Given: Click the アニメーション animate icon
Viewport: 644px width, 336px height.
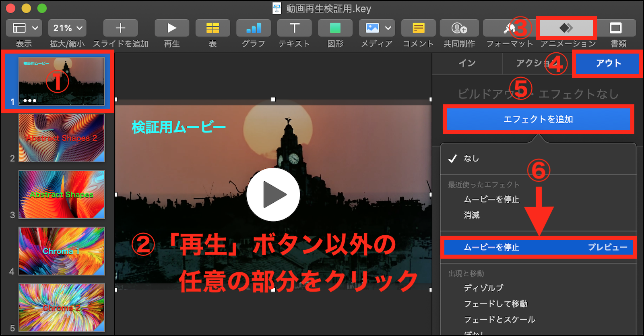Looking at the screenshot, I should 566,28.
